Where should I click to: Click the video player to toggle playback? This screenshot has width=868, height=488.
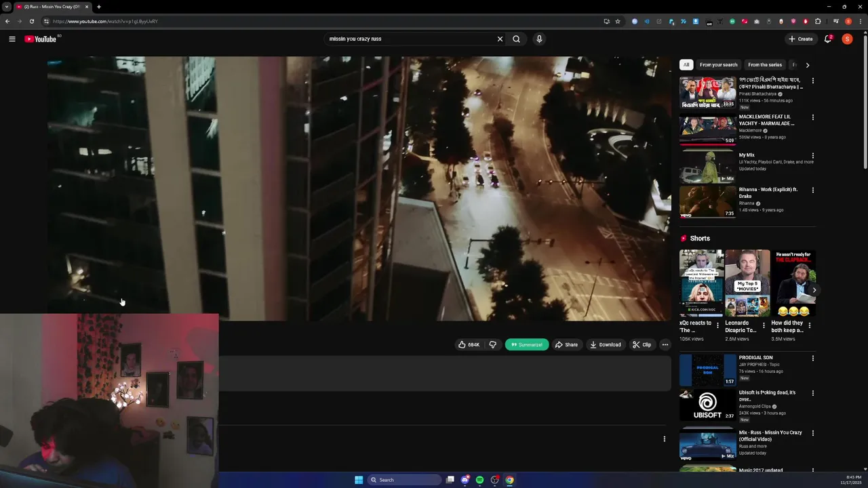pyautogui.click(x=359, y=188)
